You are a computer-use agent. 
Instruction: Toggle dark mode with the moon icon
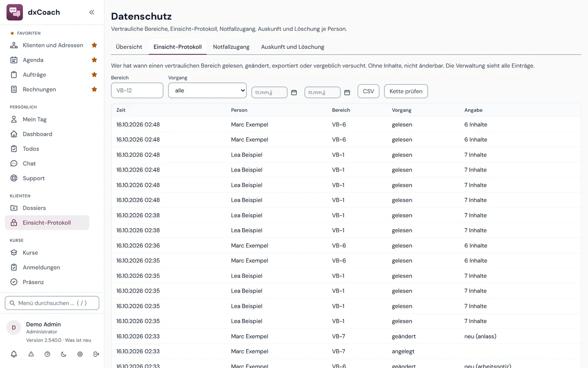[x=63, y=354]
